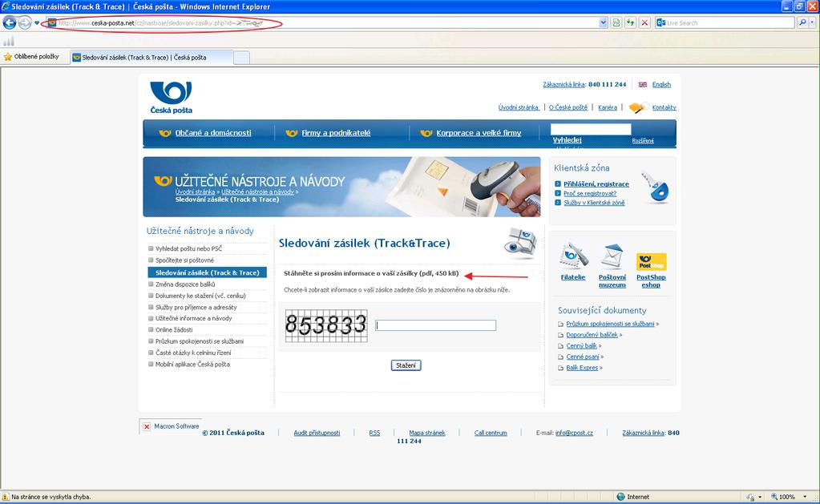Click the red Stop loading icon

pos(644,23)
